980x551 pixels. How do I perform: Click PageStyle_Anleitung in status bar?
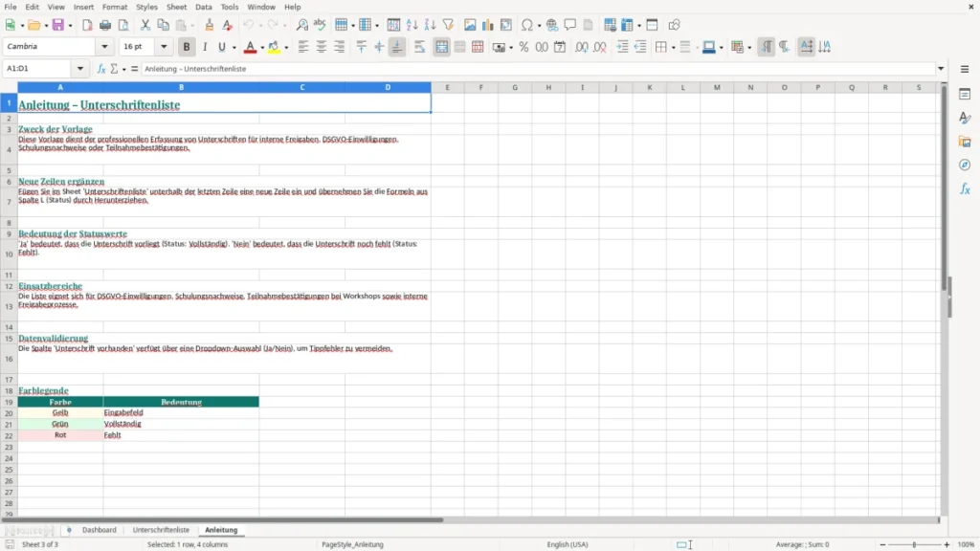click(x=352, y=544)
